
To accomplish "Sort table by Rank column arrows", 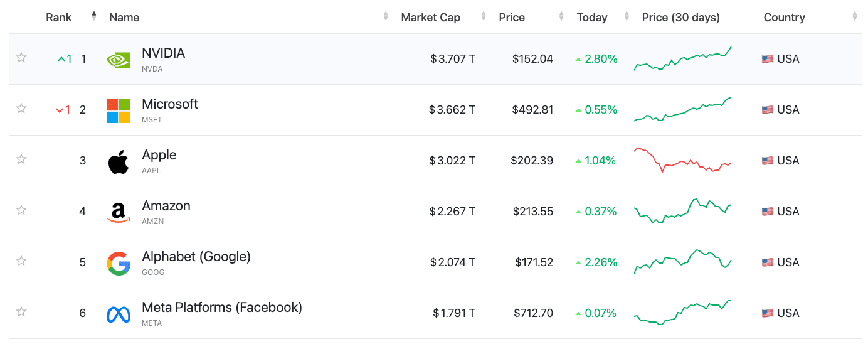I will point(94,16).
